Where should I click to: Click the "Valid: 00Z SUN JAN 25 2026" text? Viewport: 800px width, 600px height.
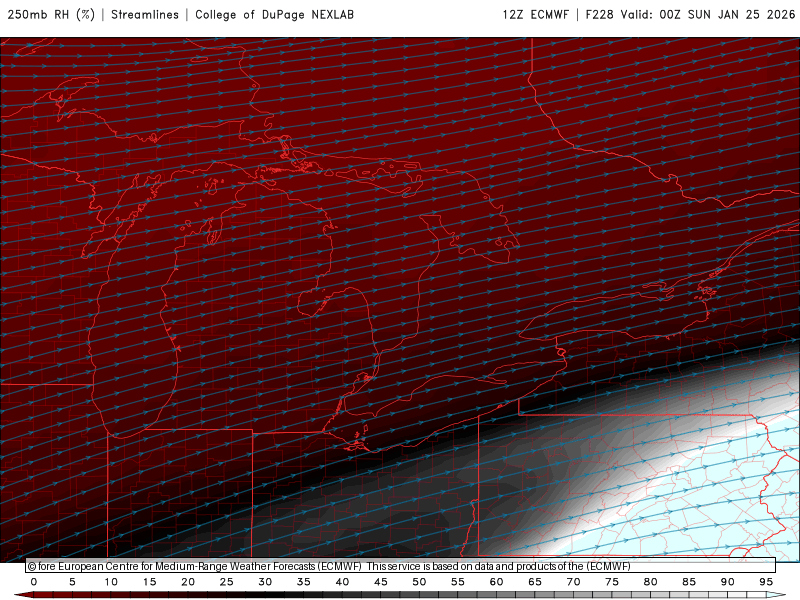[x=708, y=15]
